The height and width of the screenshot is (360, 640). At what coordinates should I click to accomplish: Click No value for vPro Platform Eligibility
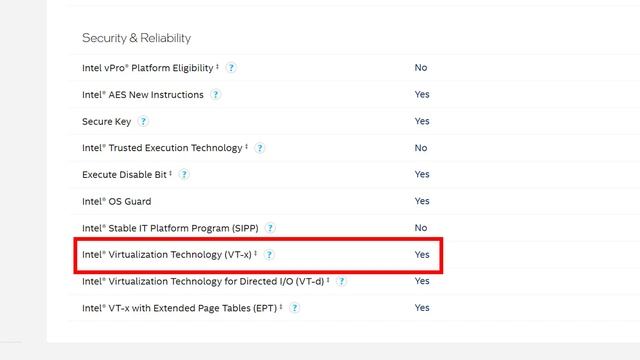[421, 67]
